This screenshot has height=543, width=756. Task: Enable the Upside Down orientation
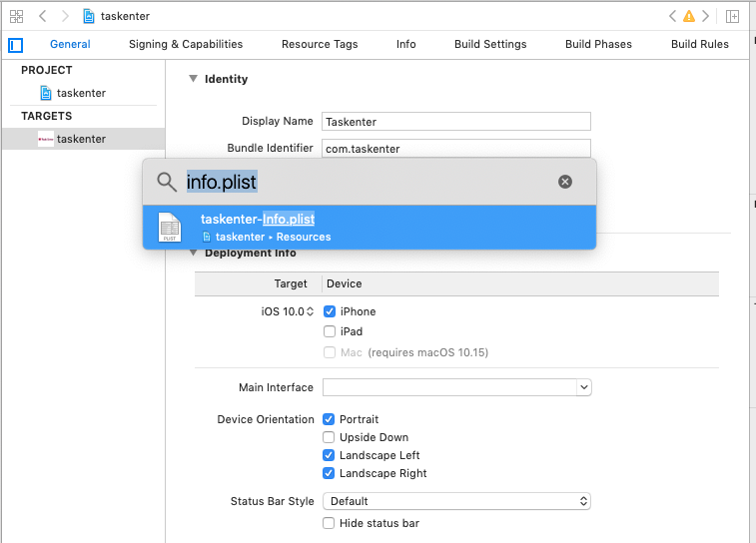[329, 437]
